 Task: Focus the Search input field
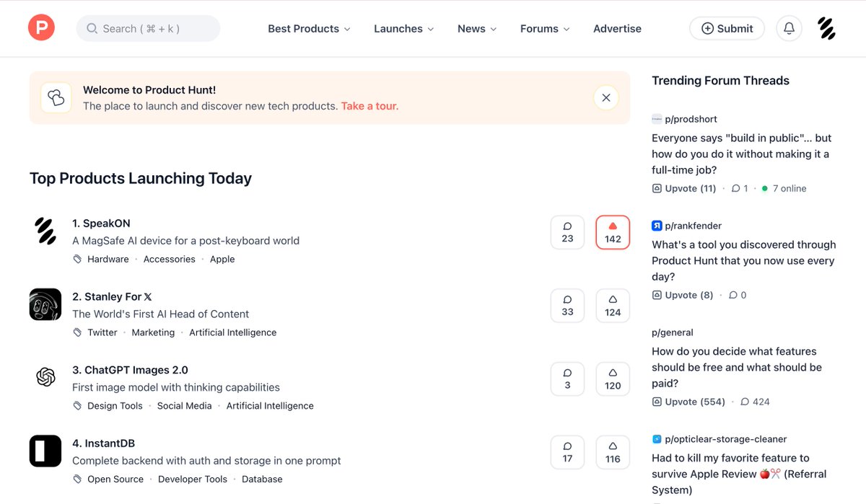(x=148, y=28)
